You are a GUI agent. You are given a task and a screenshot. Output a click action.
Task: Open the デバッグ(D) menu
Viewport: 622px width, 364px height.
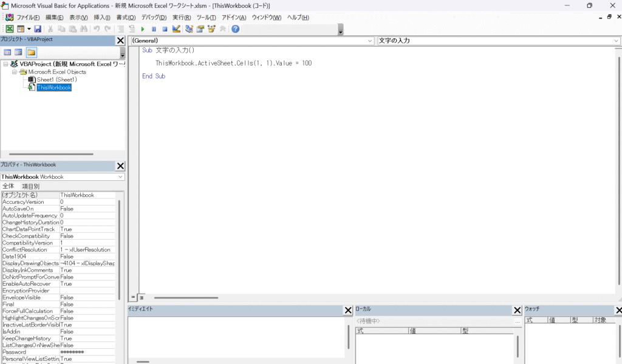(x=154, y=18)
